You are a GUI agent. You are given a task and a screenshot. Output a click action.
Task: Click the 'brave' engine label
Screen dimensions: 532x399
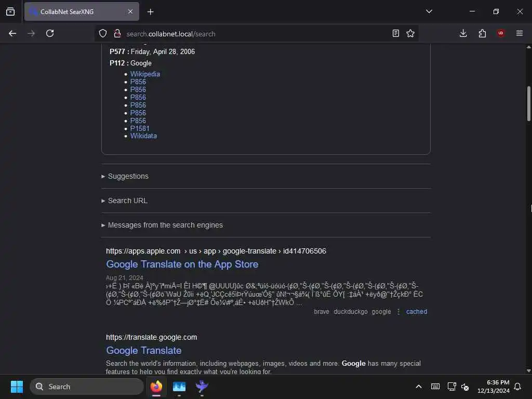coord(321,312)
